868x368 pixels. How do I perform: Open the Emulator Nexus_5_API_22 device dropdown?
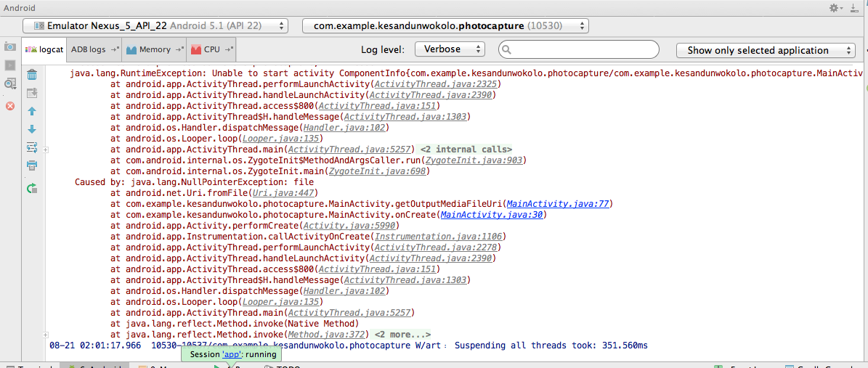click(x=155, y=25)
